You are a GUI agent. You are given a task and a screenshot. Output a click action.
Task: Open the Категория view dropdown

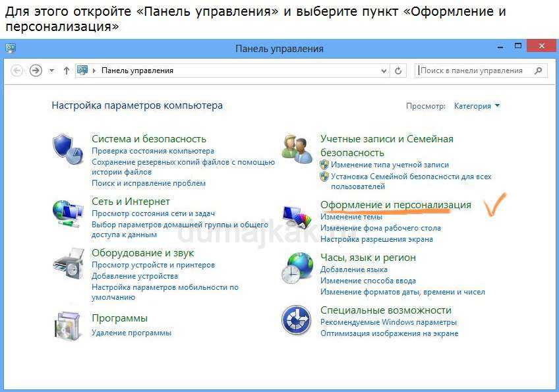click(x=477, y=105)
